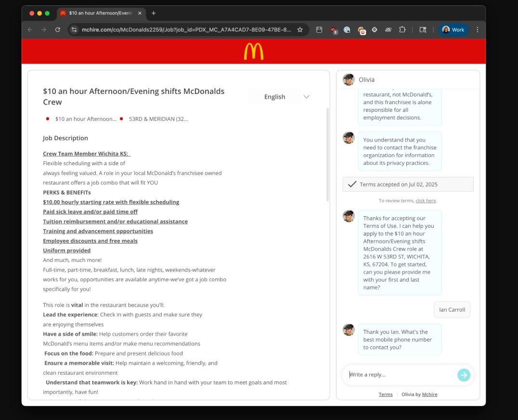Click the bookmark star in address bar

click(x=299, y=29)
